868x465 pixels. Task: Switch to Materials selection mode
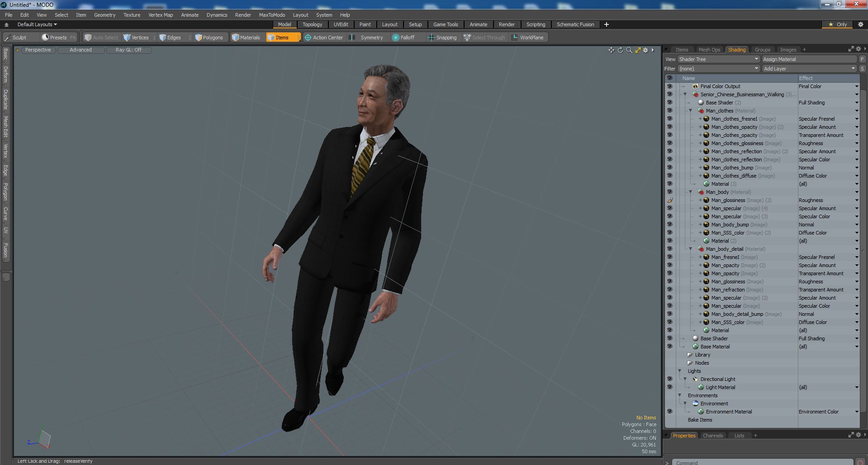(x=247, y=38)
